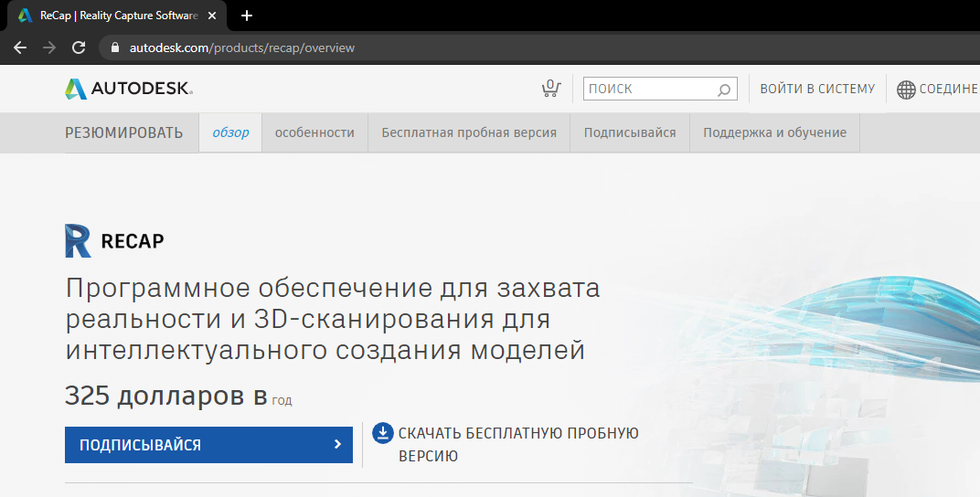Open the Бесплатная пробная версия tab
This screenshot has height=497, width=980.
click(469, 132)
